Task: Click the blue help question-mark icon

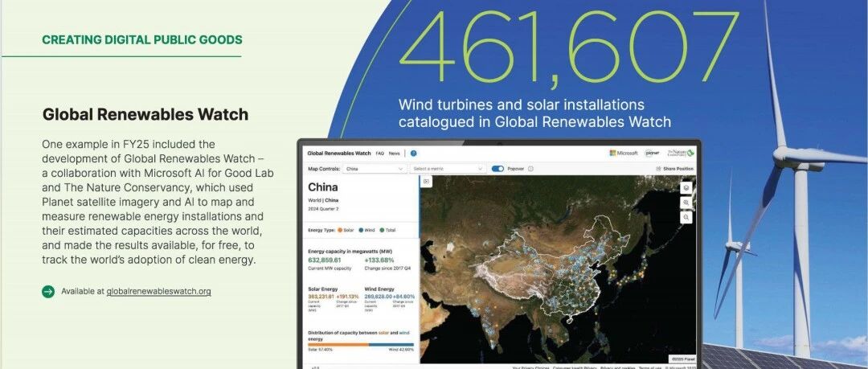Action: [x=414, y=154]
